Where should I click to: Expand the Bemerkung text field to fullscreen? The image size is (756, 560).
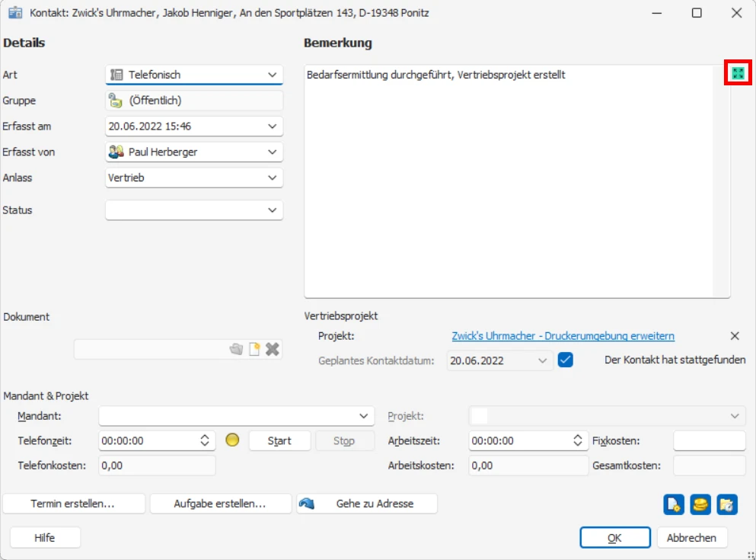tap(738, 73)
